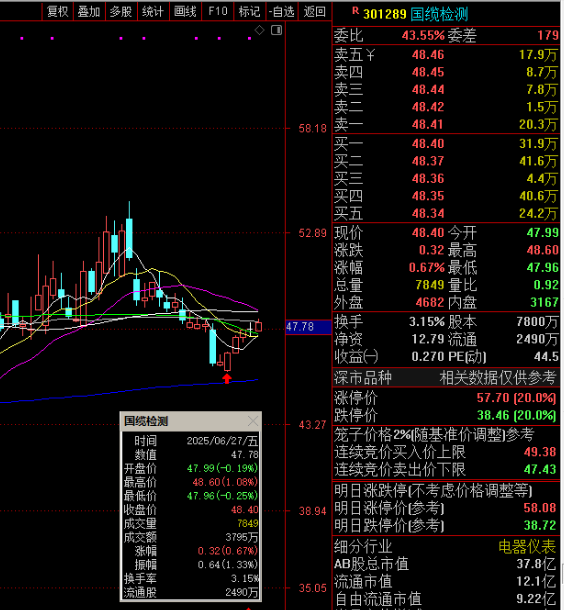Click the ¥ symbol next to 卖五
564x610 pixels.
pyautogui.click(x=370, y=55)
